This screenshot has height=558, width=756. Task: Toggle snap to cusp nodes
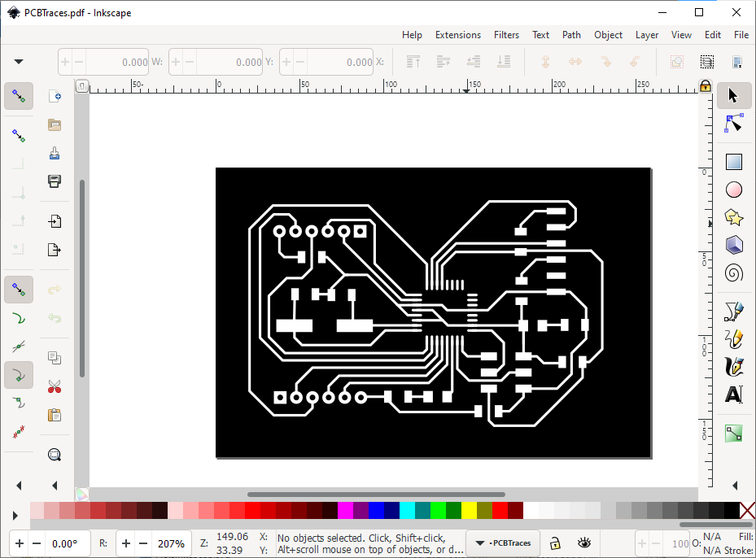point(19,375)
